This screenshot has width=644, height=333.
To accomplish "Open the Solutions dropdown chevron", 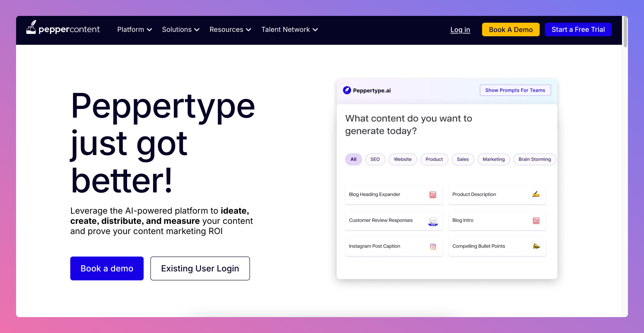I will click(x=197, y=30).
